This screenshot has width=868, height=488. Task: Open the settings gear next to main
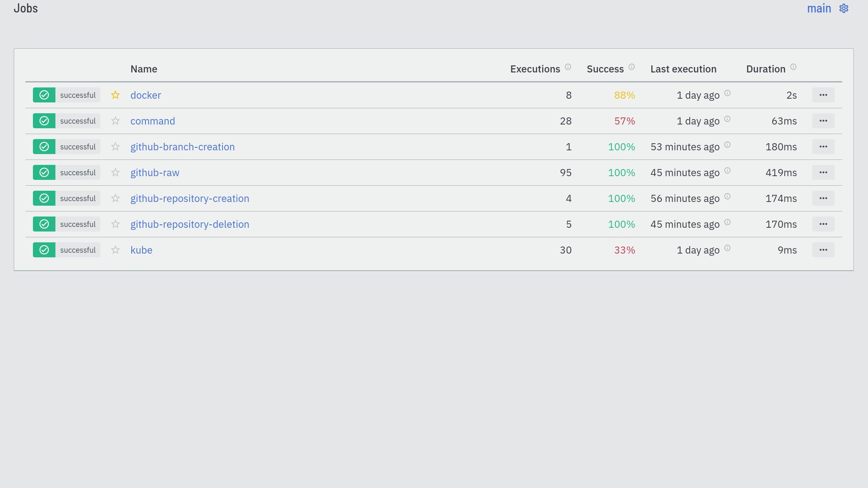843,8
